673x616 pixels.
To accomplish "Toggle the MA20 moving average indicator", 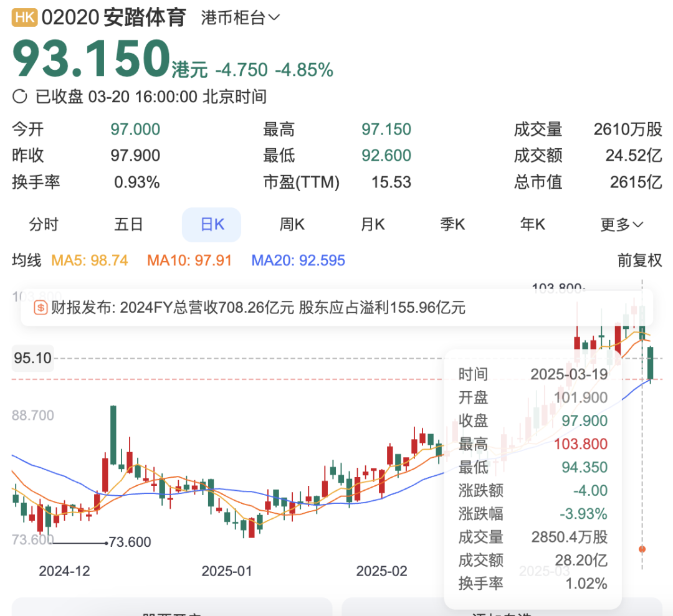I will click(x=298, y=260).
